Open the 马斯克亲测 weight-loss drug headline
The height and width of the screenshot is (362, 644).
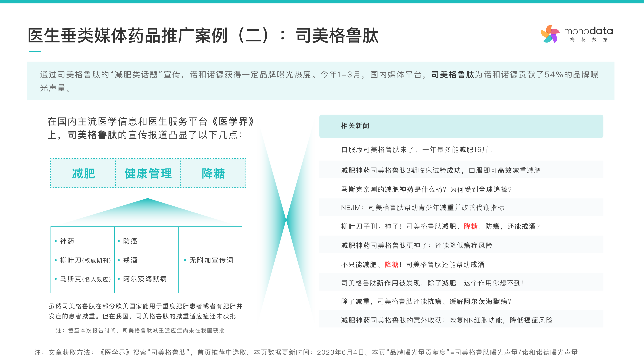[426, 190]
